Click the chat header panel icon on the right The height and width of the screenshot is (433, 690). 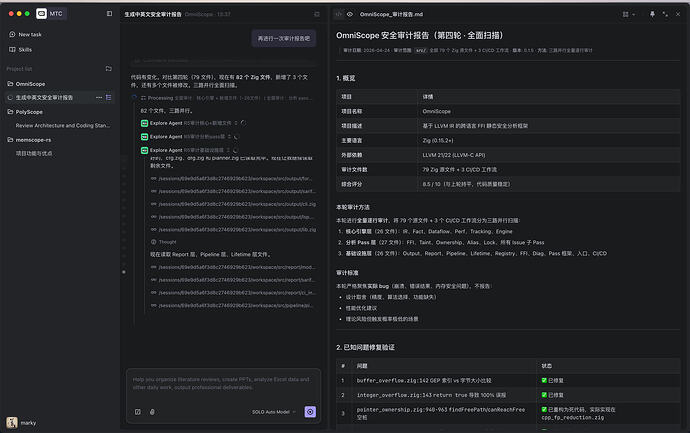click(x=317, y=14)
